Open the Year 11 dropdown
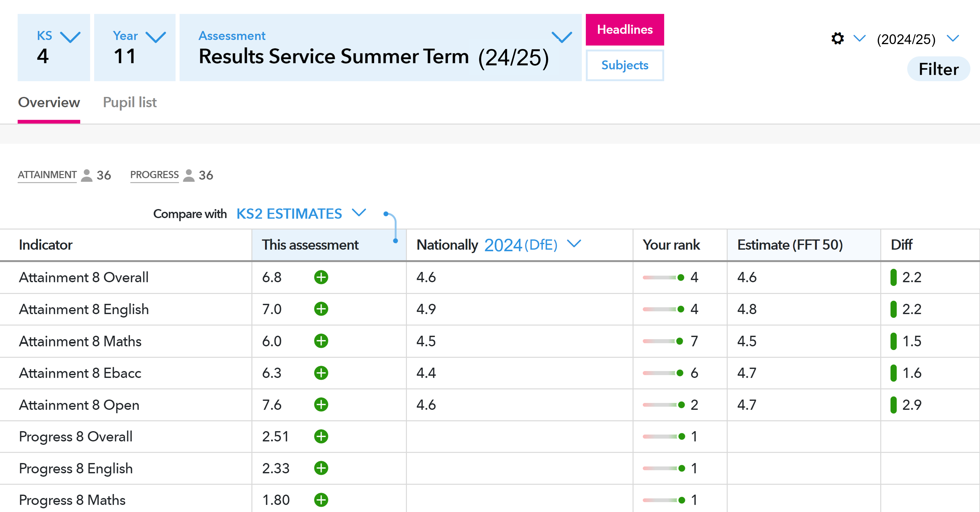The height and width of the screenshot is (512, 980). point(135,48)
